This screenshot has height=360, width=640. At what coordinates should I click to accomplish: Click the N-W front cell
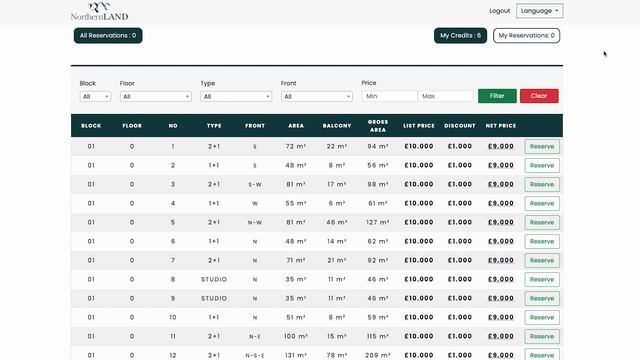click(x=255, y=222)
